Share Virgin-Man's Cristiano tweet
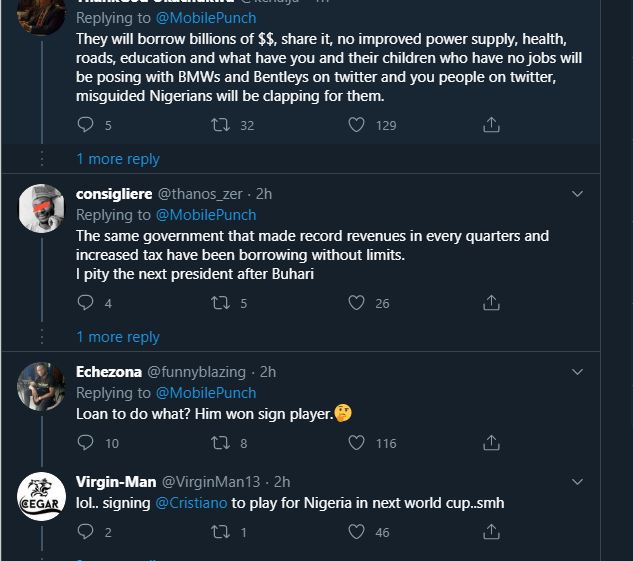The height and width of the screenshot is (561, 633). (491, 533)
